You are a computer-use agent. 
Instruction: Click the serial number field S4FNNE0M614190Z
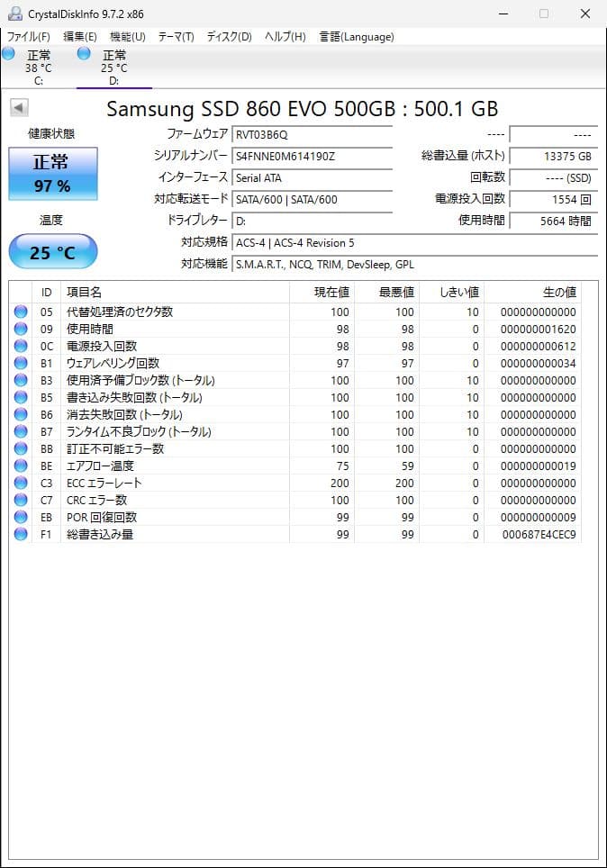pos(312,156)
